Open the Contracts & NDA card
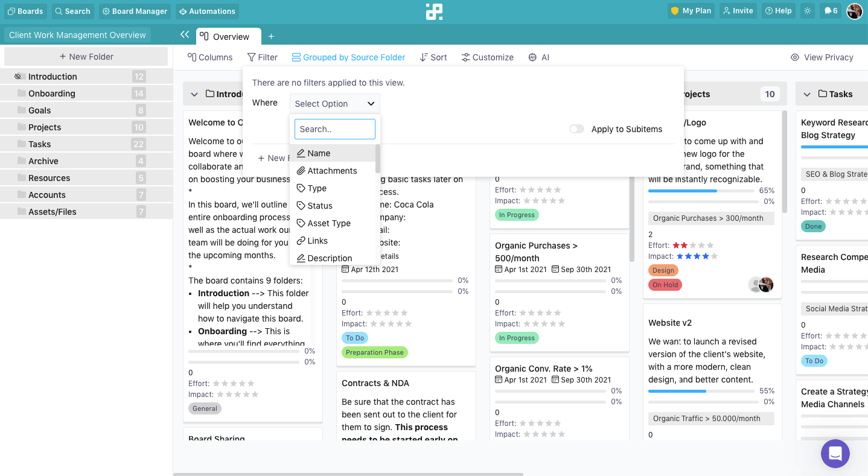 pyautogui.click(x=375, y=383)
